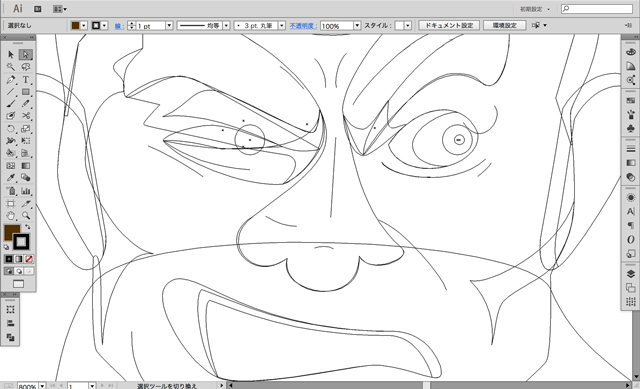Select the Rectangle tool
The width and height of the screenshot is (640, 389).
pyautogui.click(x=26, y=92)
